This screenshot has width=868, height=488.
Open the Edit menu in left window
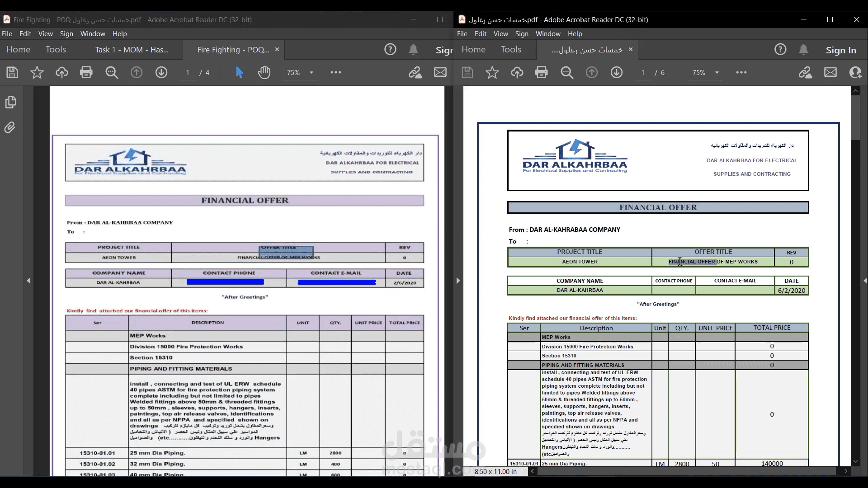tap(25, 33)
